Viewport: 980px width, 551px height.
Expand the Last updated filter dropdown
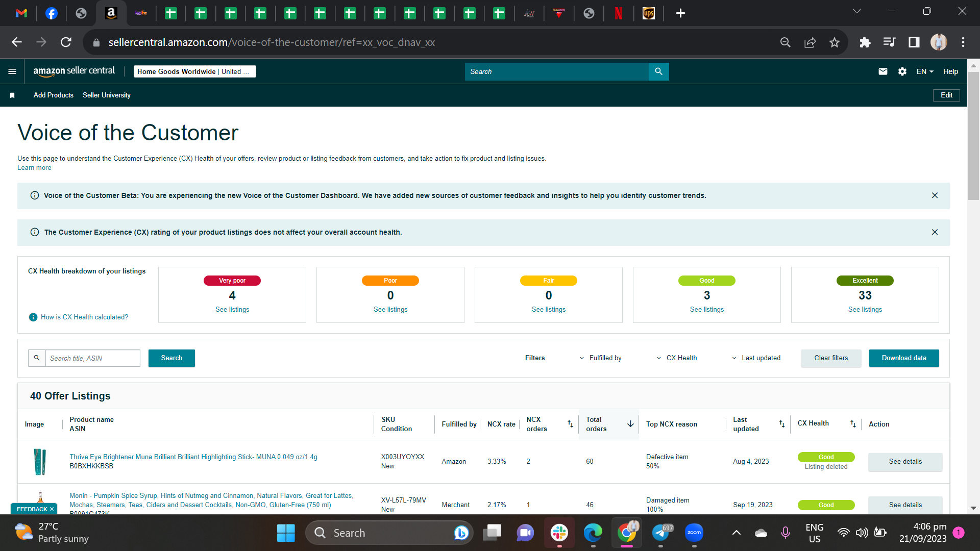[x=756, y=358]
